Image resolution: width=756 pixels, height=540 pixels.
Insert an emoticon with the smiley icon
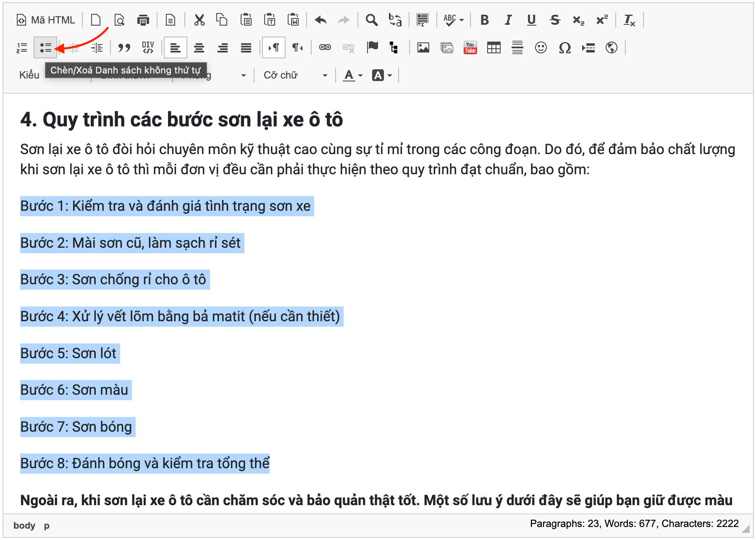click(541, 48)
